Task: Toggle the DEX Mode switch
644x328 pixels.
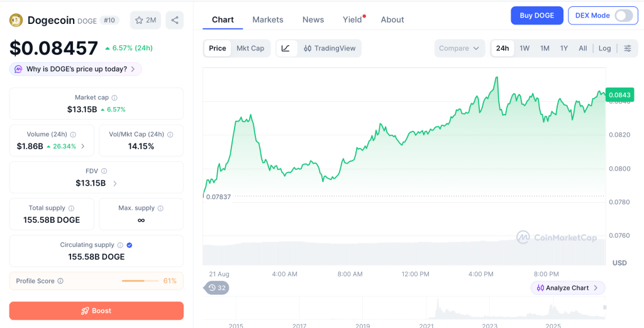Action: tap(623, 16)
